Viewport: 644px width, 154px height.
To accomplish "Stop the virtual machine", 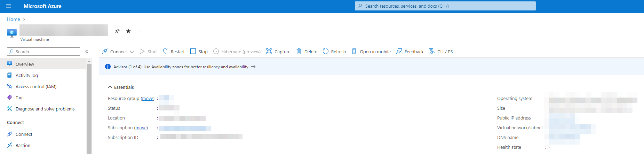I will 199,52.
